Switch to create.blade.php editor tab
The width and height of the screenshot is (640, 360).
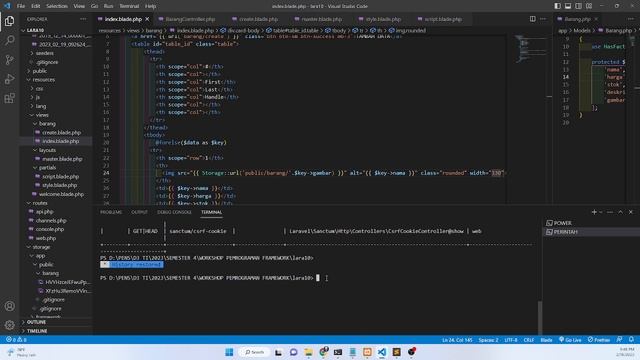[x=258, y=19]
